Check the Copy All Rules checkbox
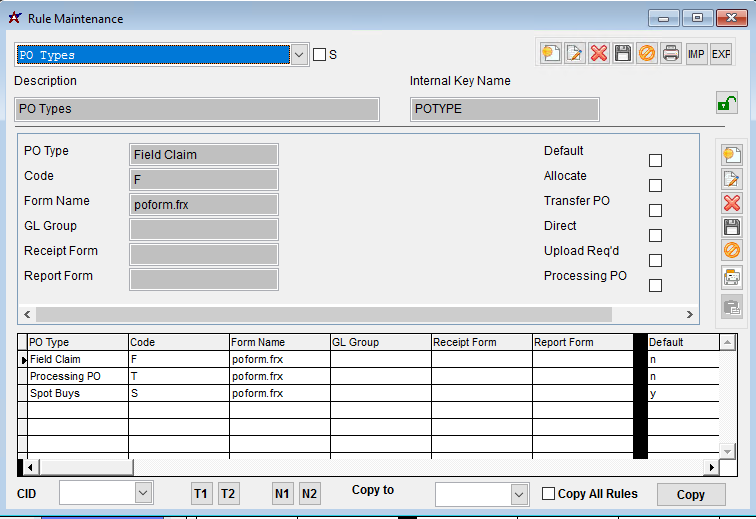Image resolution: width=756 pixels, height=519 pixels. click(548, 494)
